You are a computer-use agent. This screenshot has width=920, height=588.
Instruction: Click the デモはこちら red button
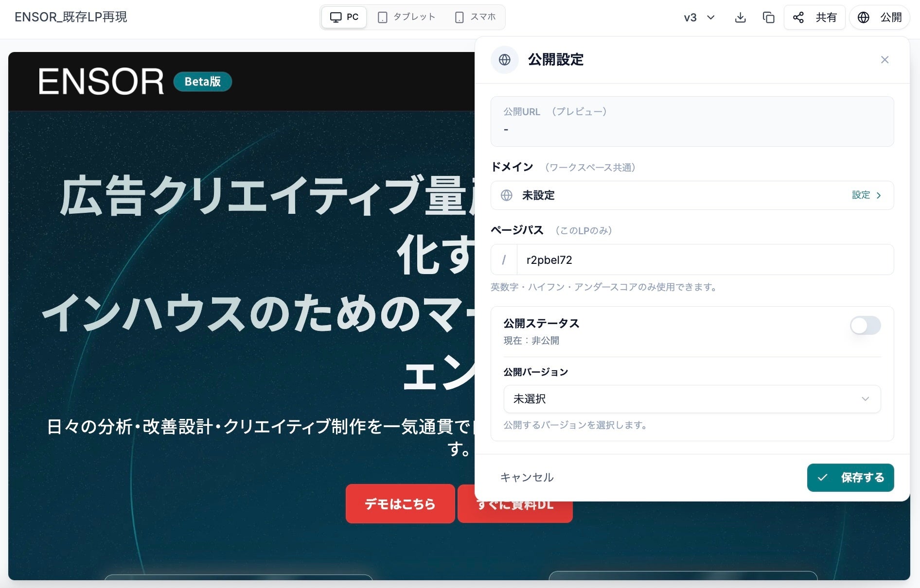pos(400,503)
